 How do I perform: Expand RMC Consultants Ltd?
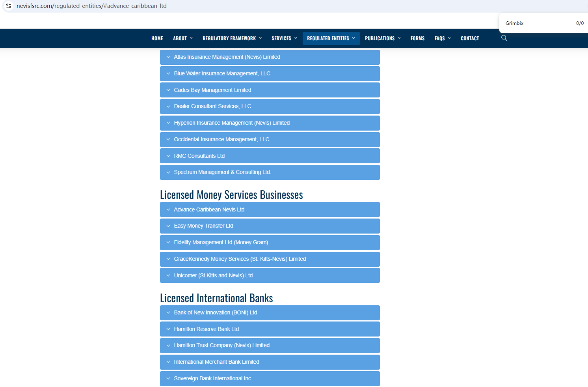pos(270,156)
